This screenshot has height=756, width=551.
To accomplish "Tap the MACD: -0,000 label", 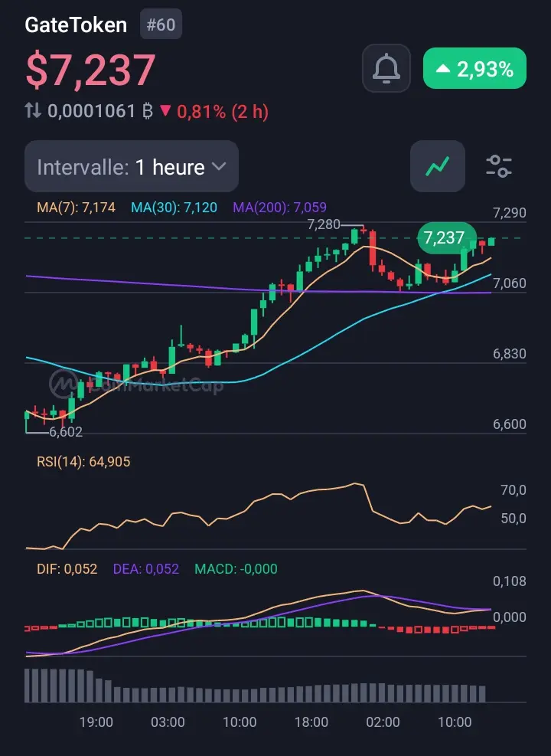I will click(236, 569).
